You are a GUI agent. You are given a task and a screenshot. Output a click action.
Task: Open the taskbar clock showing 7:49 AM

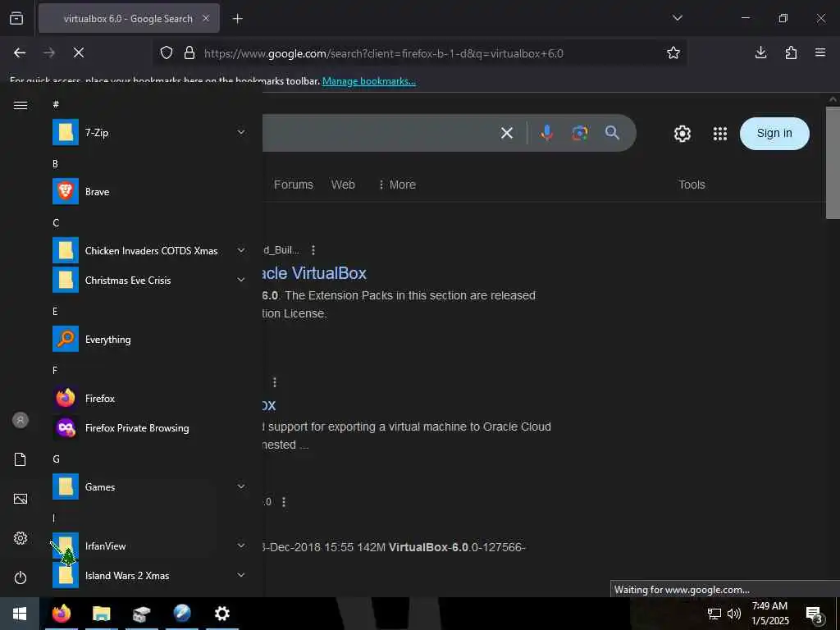coord(769,614)
